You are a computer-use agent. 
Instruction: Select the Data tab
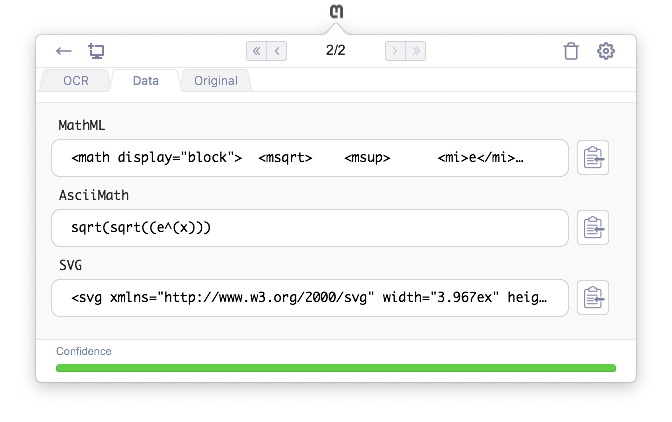click(x=145, y=80)
